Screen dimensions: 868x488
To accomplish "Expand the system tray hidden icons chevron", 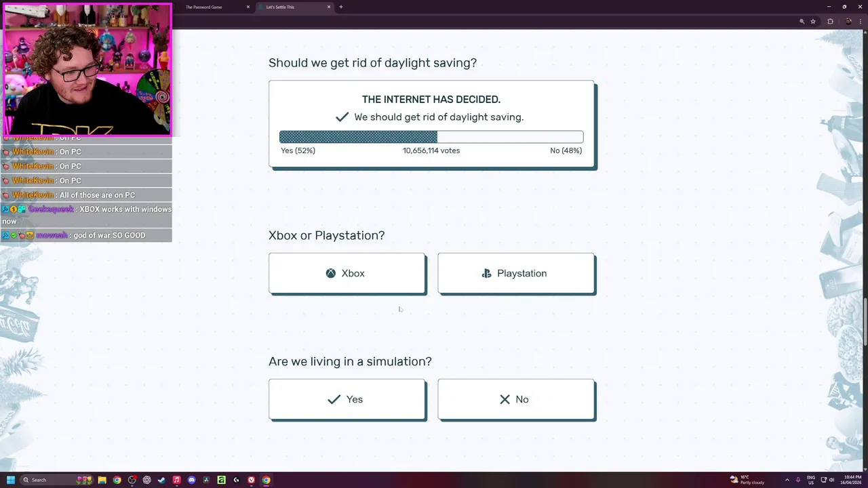I will [x=788, y=480].
